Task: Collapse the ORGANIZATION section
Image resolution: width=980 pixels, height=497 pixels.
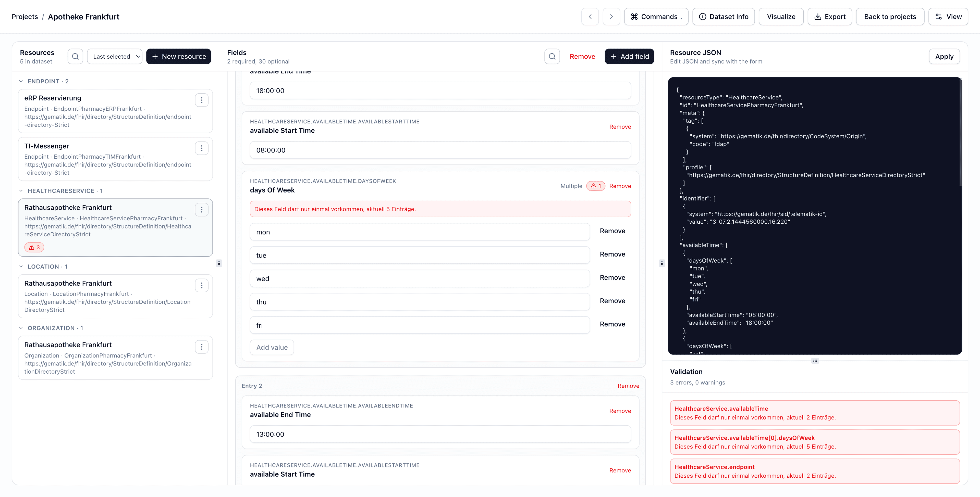Action: [x=21, y=328]
